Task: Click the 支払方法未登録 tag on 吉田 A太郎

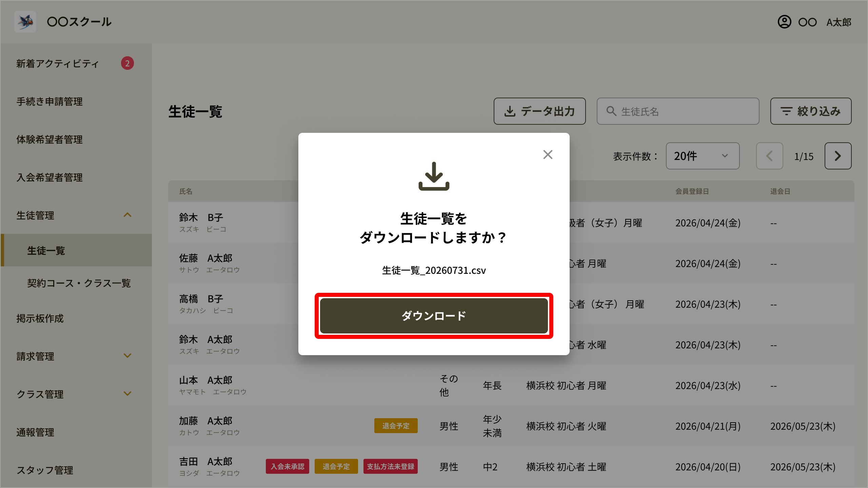Action: (390, 467)
